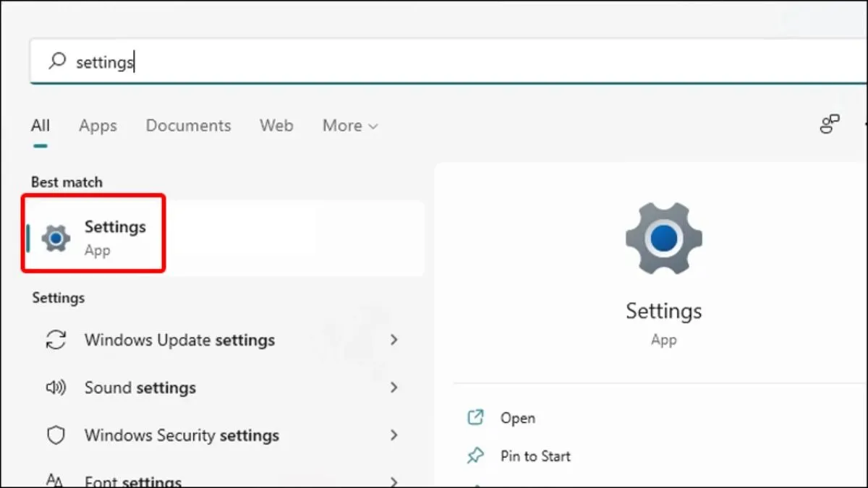Switch to the Apps filter tab

point(98,126)
